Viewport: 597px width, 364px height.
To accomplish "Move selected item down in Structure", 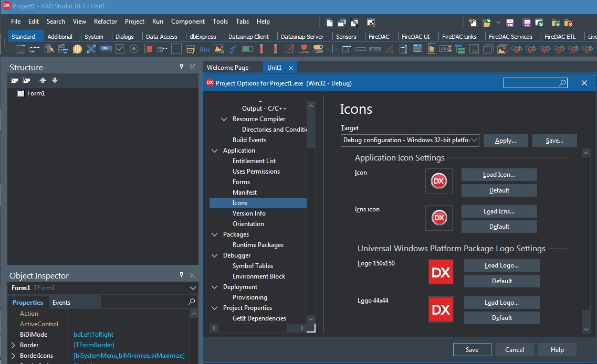I will tap(55, 80).
